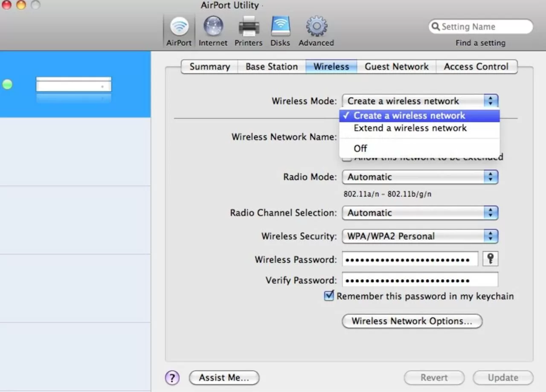Open the Wireless Mode dropdown
Image resolution: width=546 pixels, height=392 pixels.
tap(420, 101)
